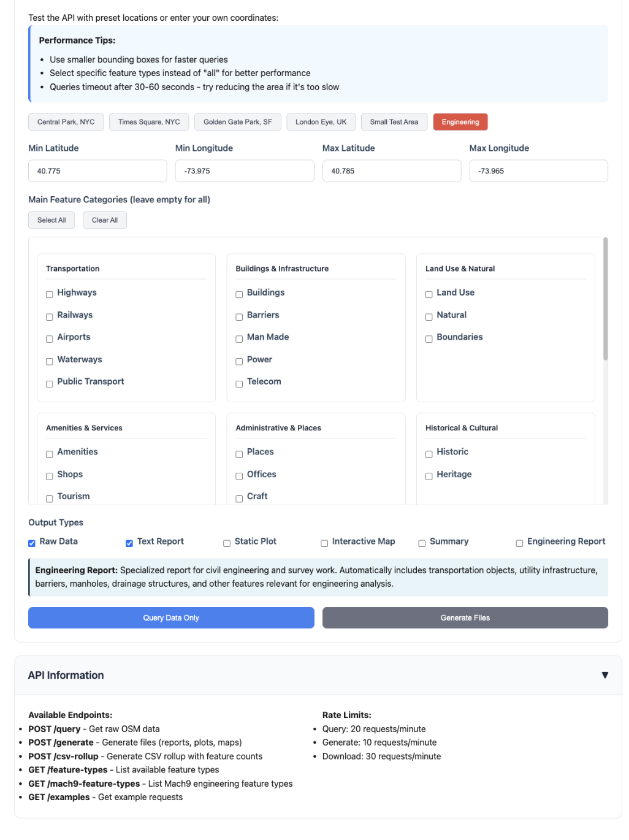The height and width of the screenshot is (840, 629).
Task: Tick the Engineering Report checkbox
Action: point(519,543)
